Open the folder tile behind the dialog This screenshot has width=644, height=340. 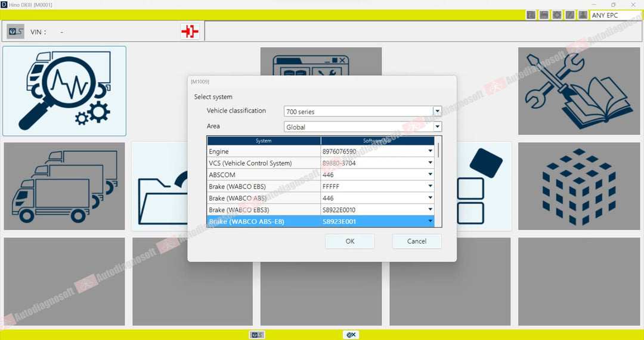coord(159,186)
